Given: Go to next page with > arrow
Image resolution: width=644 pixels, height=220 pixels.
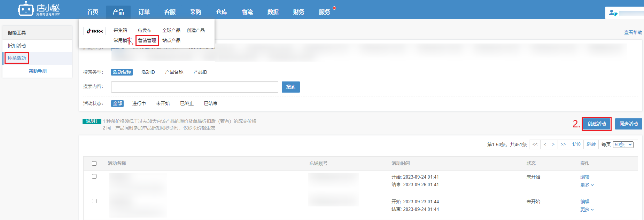Looking at the screenshot, I should pos(553,144).
